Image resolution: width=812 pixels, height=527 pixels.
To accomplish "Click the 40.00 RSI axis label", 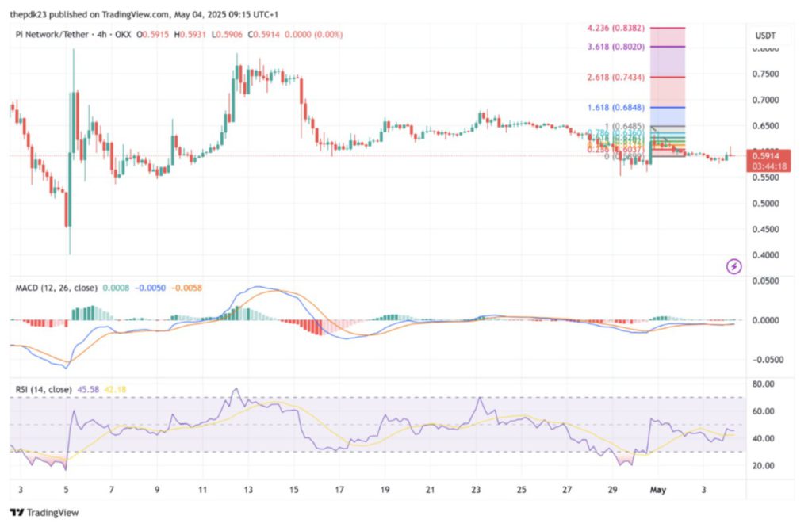I will [764, 438].
